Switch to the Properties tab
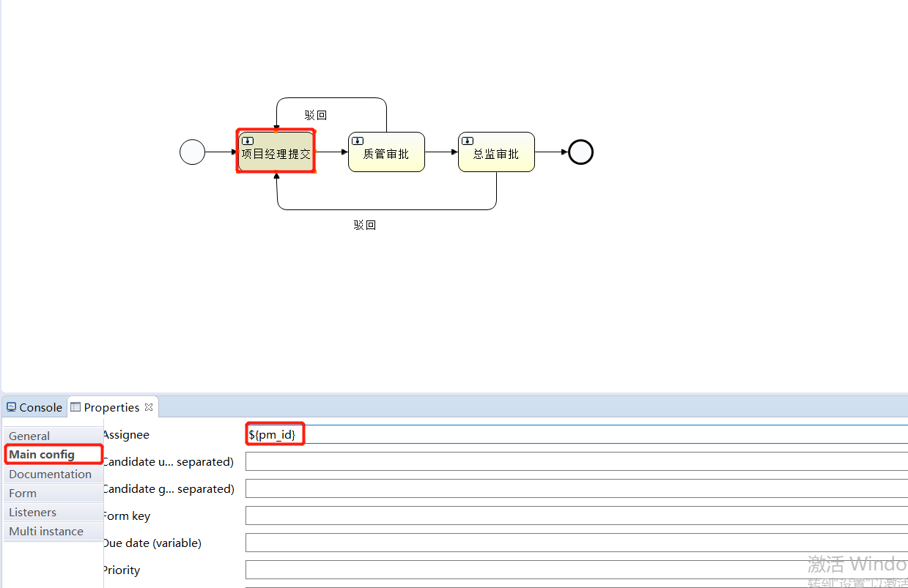The height and width of the screenshot is (588, 908). (x=110, y=407)
